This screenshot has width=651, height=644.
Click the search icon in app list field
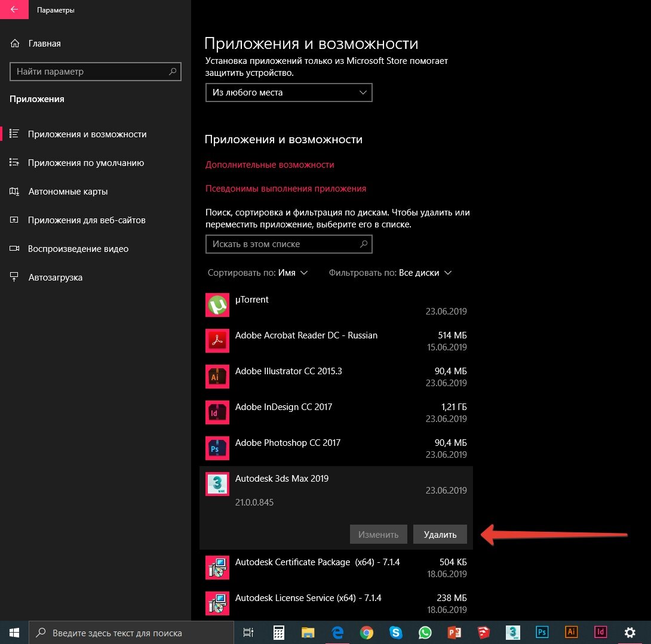364,244
